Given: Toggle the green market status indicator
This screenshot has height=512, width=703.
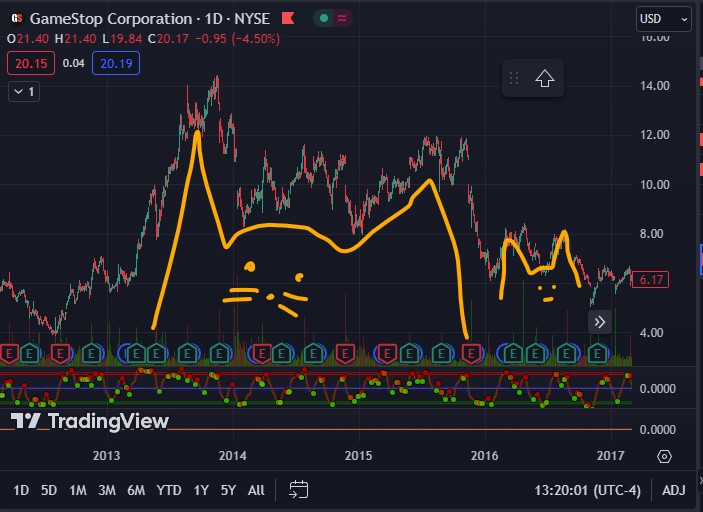Looking at the screenshot, I should [323, 19].
